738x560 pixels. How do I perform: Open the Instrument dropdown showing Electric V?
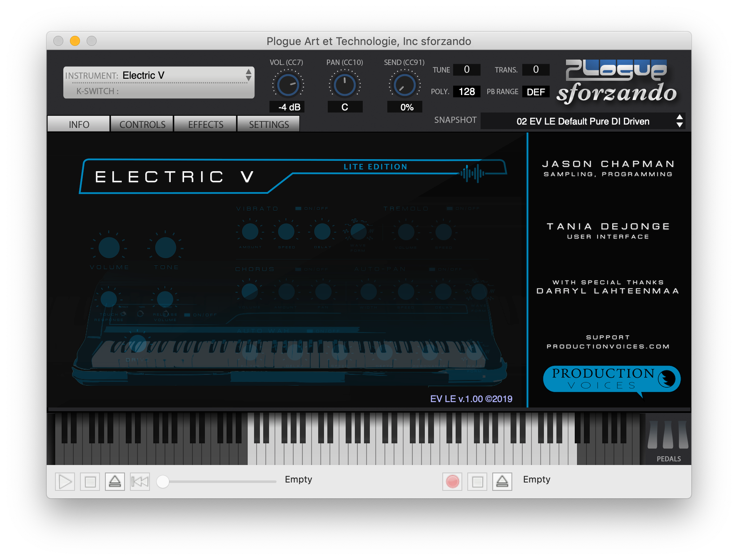159,75
